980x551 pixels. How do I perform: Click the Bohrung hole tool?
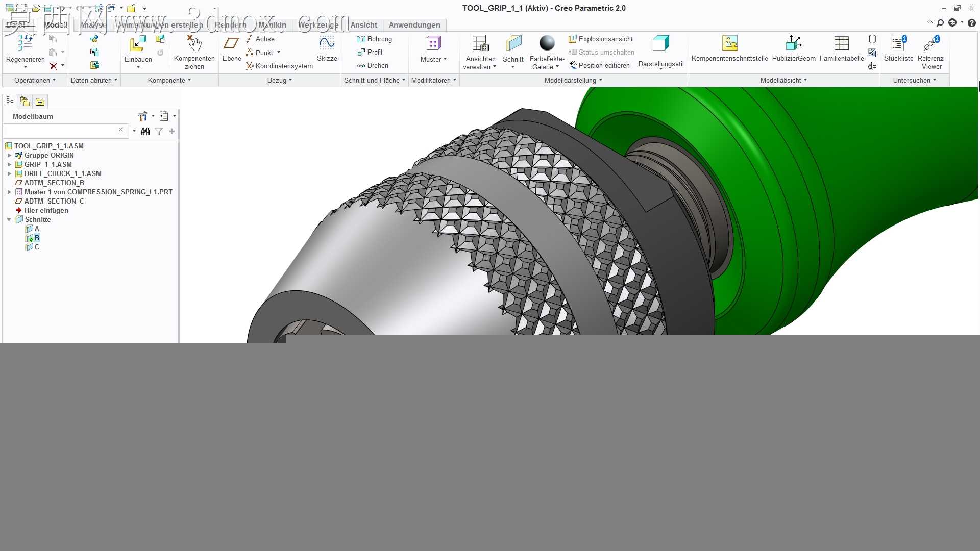[x=375, y=39]
